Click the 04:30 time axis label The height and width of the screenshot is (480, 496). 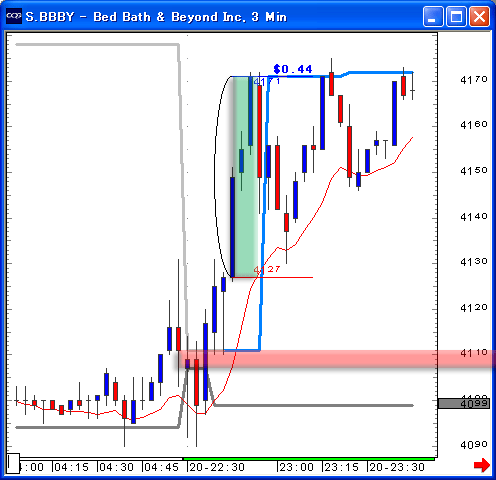coord(116,467)
